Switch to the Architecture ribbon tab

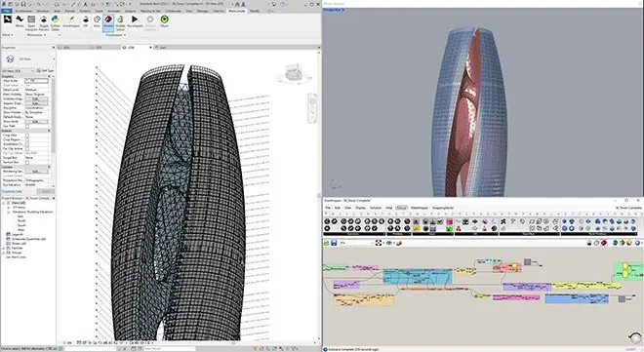pos(23,11)
